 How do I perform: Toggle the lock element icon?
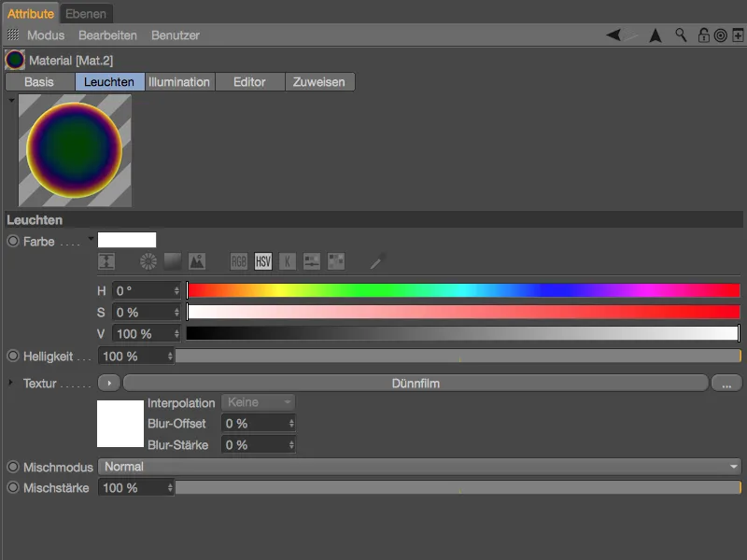(x=703, y=35)
